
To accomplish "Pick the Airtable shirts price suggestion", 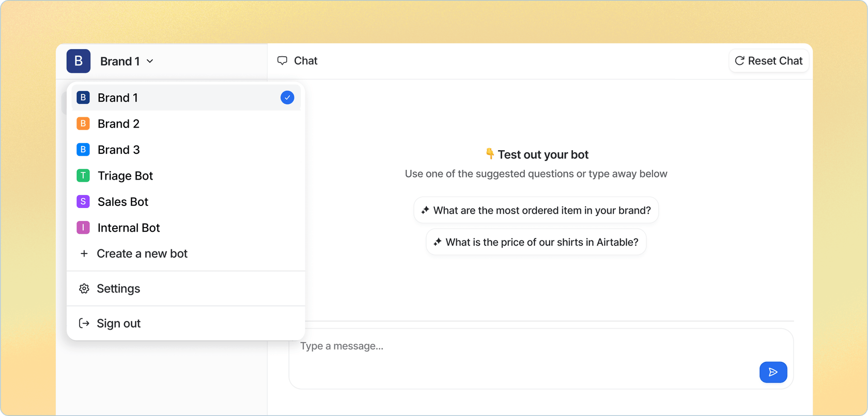I will (536, 242).
